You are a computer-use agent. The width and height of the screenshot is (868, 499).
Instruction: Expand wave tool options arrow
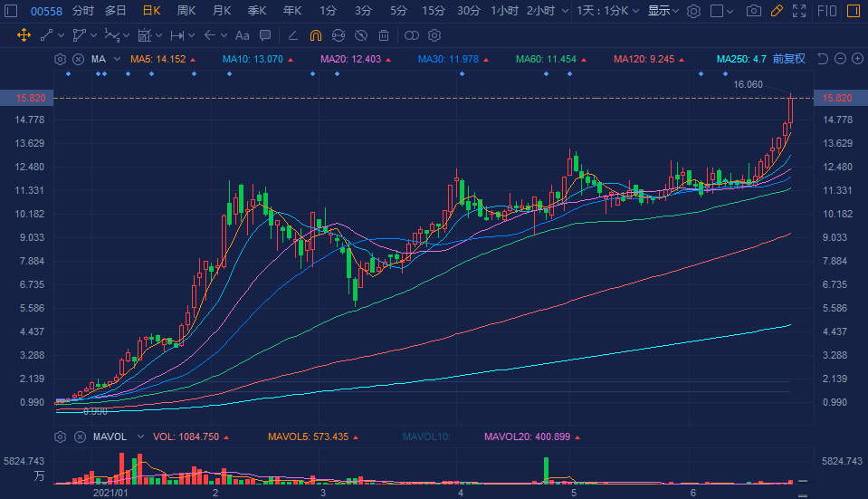coord(126,35)
